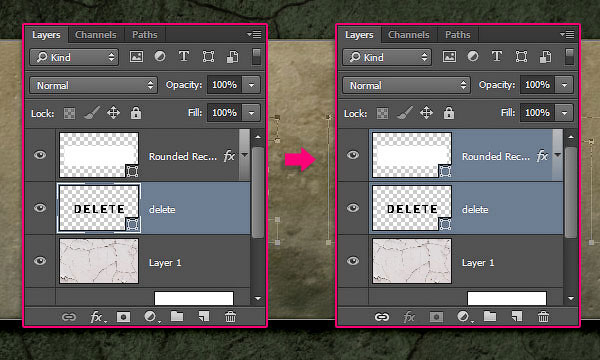Lock transparent pixels in right panel

coord(382,113)
